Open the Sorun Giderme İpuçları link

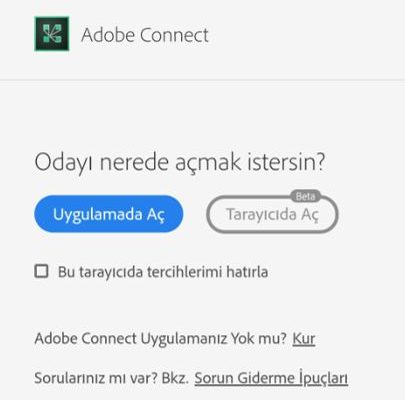tap(271, 378)
